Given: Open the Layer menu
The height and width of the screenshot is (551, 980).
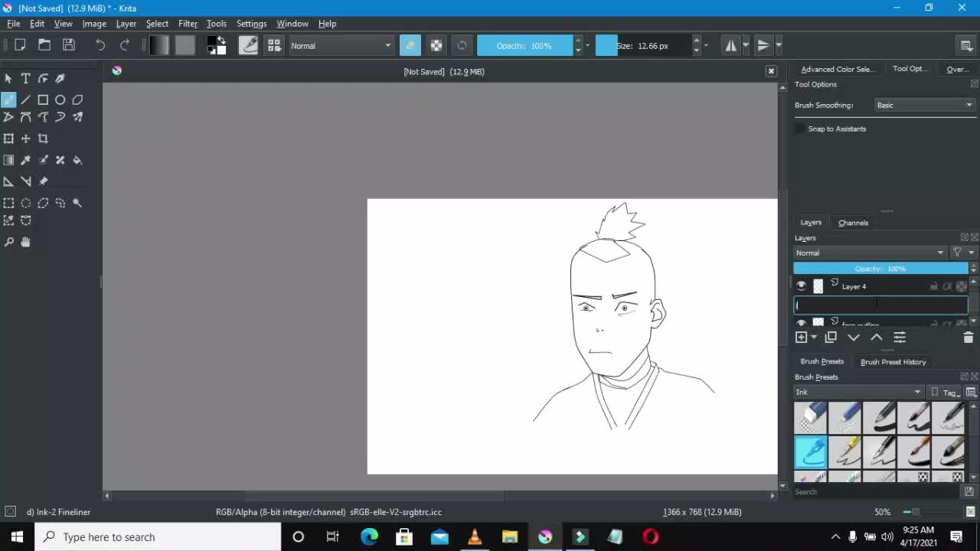Looking at the screenshot, I should point(126,24).
